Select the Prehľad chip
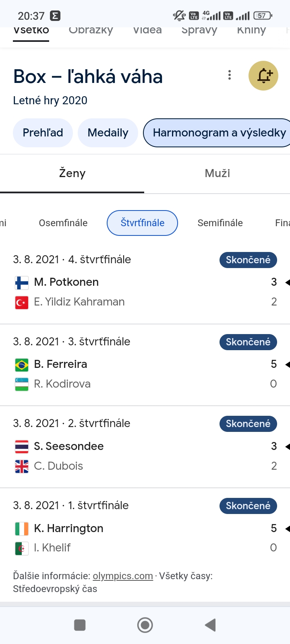Viewport: 290px width, 644px height. (x=43, y=133)
